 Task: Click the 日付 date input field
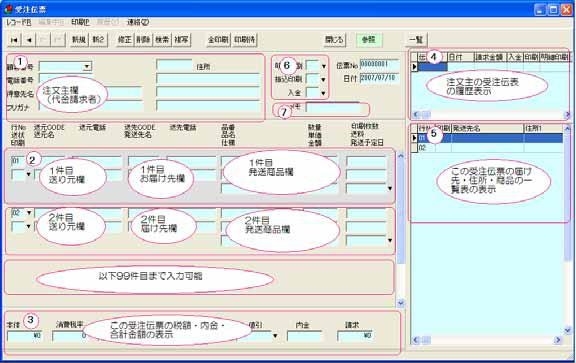[379, 78]
